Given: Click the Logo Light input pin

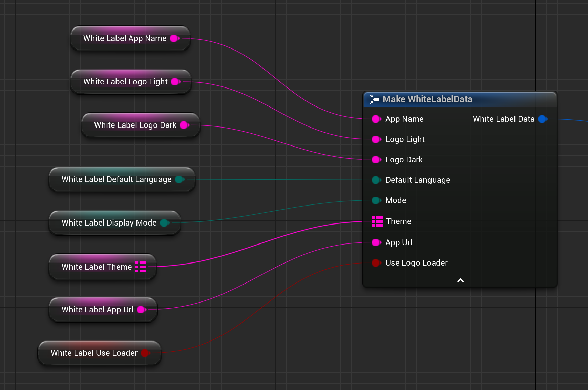Looking at the screenshot, I should pos(376,139).
